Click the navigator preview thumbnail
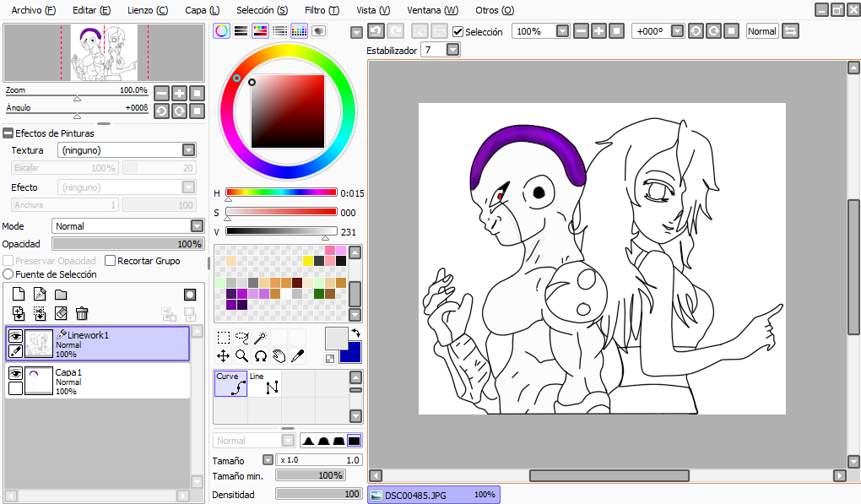The width and height of the screenshot is (861, 504). (104, 53)
